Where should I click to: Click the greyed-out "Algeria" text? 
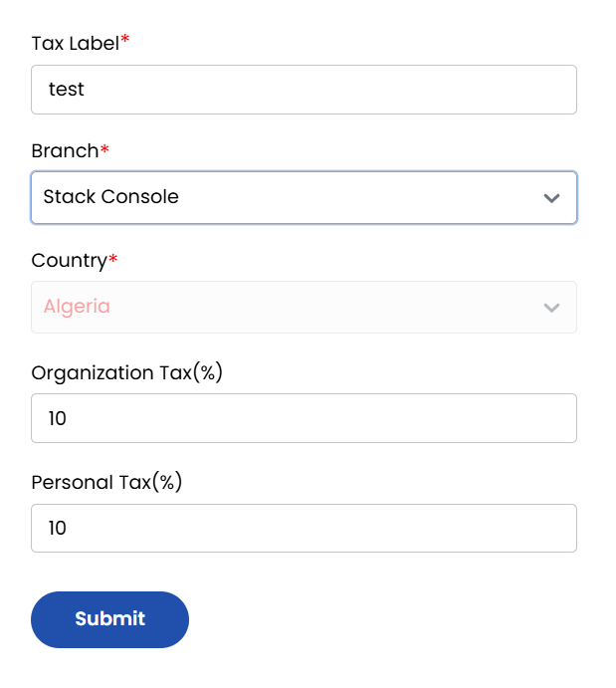pyautogui.click(x=77, y=307)
